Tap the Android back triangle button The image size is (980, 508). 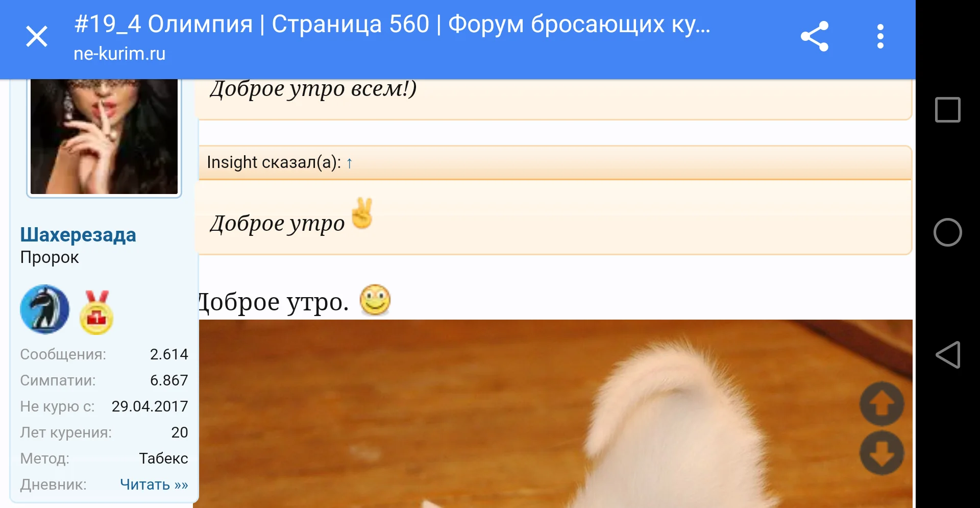coord(947,355)
